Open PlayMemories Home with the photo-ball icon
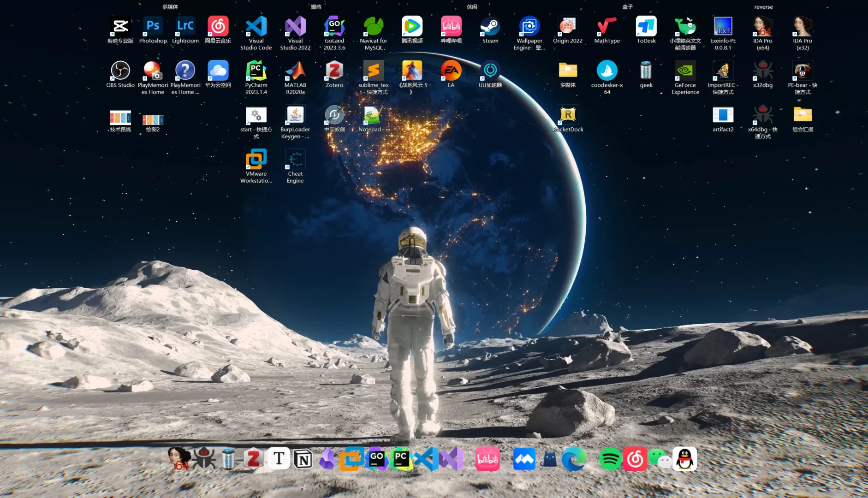 [x=153, y=77]
